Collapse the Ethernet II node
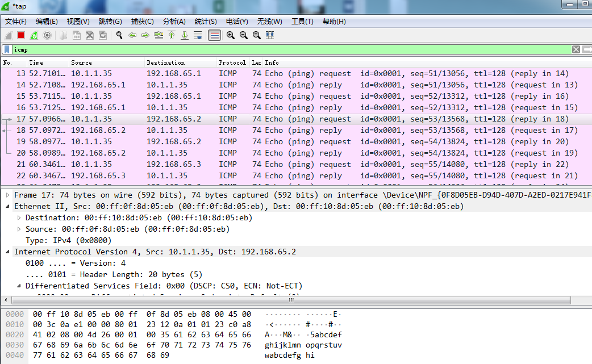The width and height of the screenshot is (592, 364). [x=7, y=206]
